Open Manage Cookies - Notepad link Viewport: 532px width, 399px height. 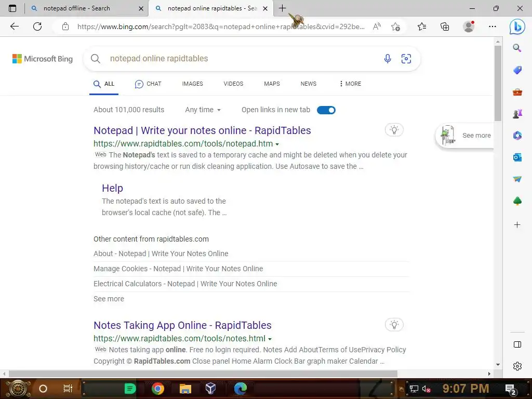[x=178, y=269]
